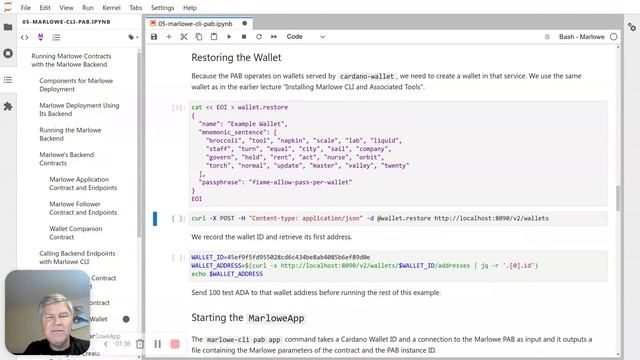Image resolution: width=640 pixels, height=360 pixels.
Task: Open the Settings menu
Action: (162, 7)
